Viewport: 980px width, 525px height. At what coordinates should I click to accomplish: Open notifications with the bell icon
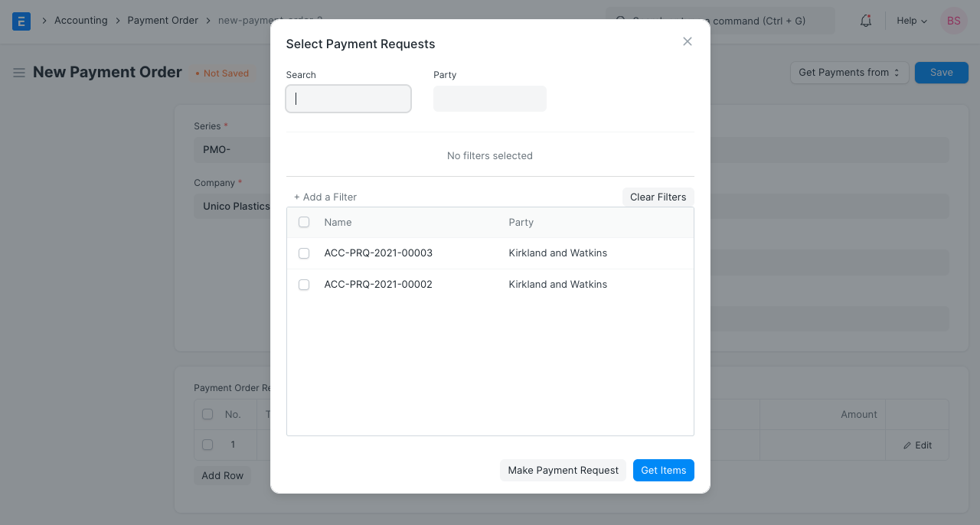pyautogui.click(x=865, y=21)
